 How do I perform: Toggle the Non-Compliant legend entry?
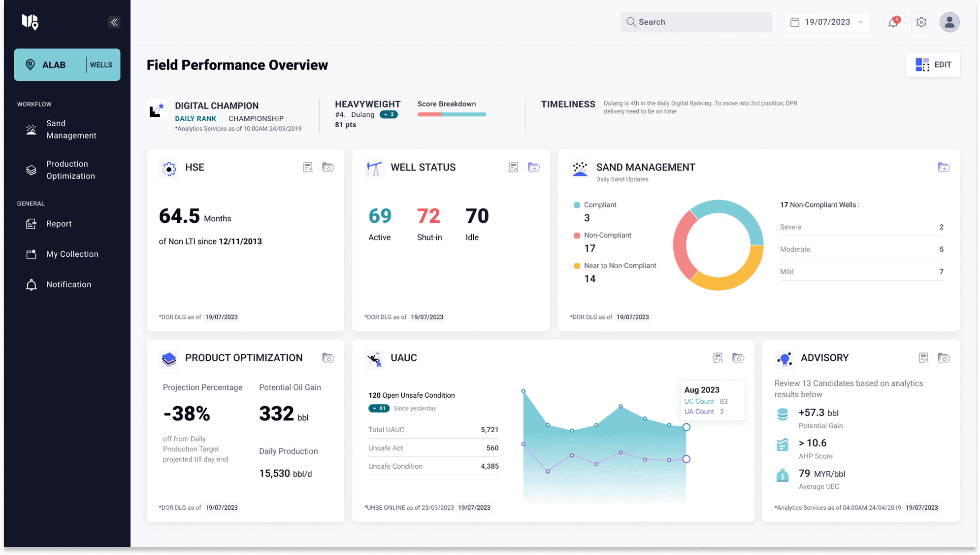pos(576,235)
